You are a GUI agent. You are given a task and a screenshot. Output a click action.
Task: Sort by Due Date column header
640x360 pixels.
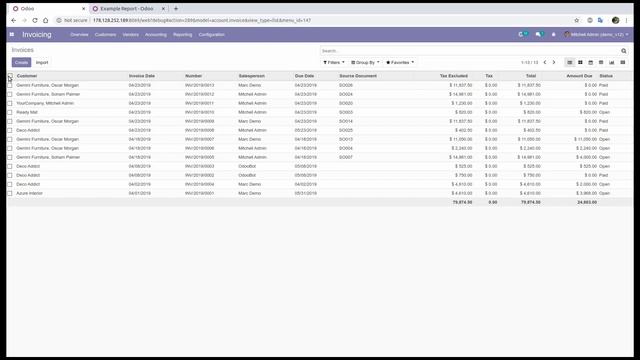pyautogui.click(x=304, y=76)
